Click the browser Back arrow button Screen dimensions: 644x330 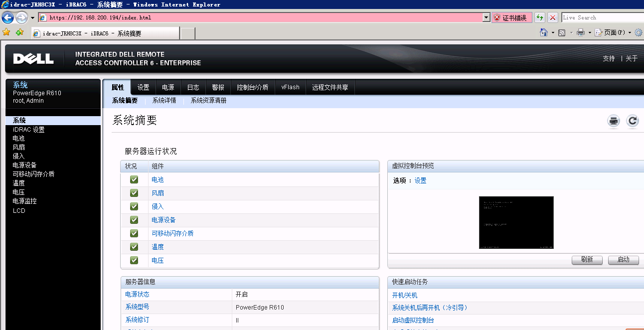tap(8, 17)
